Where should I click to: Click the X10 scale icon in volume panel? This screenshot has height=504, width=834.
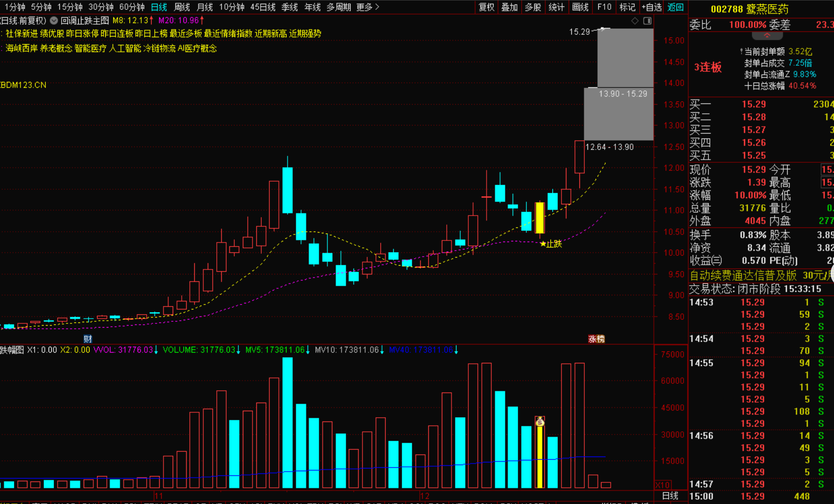point(662,485)
